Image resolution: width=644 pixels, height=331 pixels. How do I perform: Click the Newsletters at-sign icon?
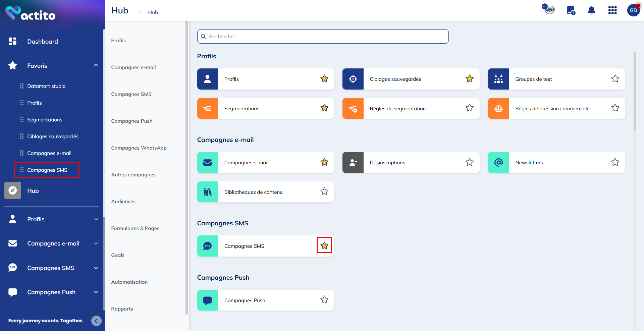click(498, 163)
